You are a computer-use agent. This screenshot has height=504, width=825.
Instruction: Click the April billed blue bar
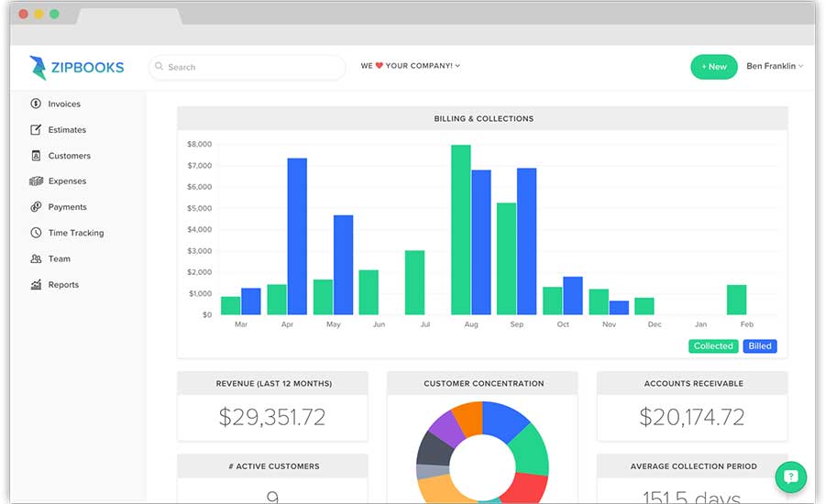click(x=297, y=236)
